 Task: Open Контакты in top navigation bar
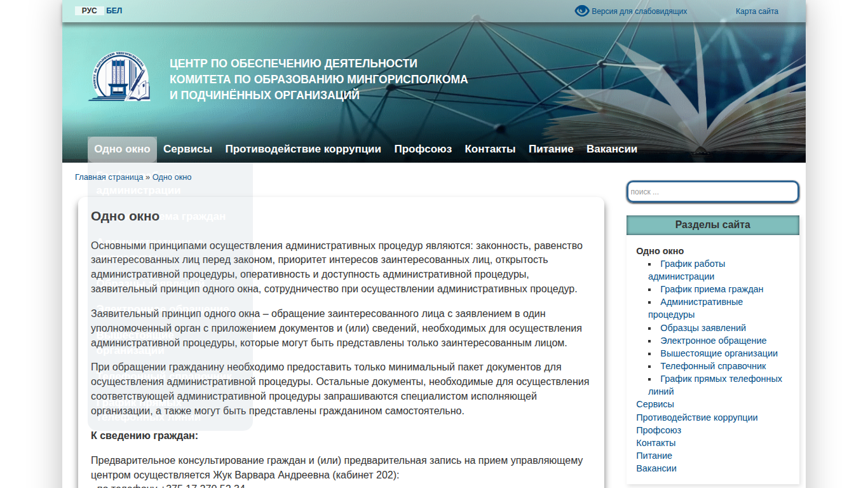tap(490, 149)
